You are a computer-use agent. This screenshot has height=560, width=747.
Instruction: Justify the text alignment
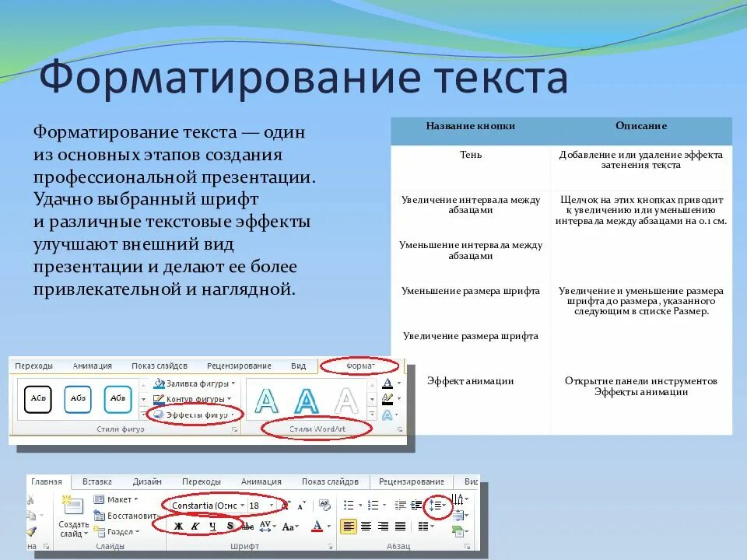pyautogui.click(x=400, y=527)
